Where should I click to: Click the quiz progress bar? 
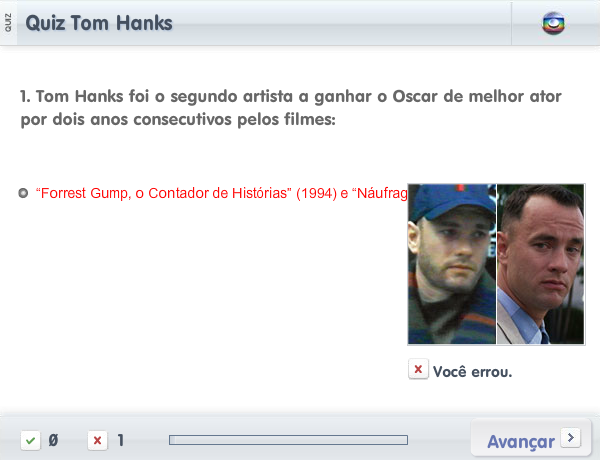pyautogui.click(x=289, y=440)
